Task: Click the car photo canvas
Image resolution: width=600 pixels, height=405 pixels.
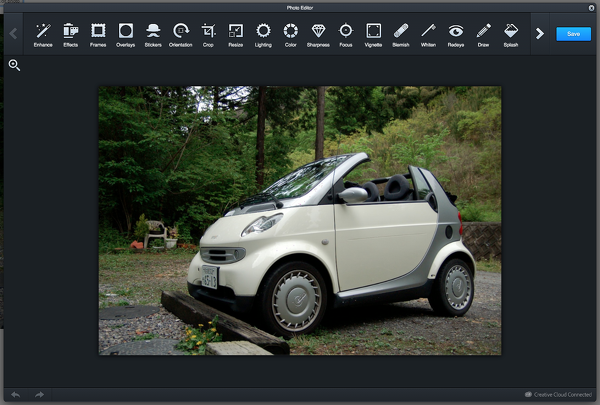Action: [x=300, y=220]
